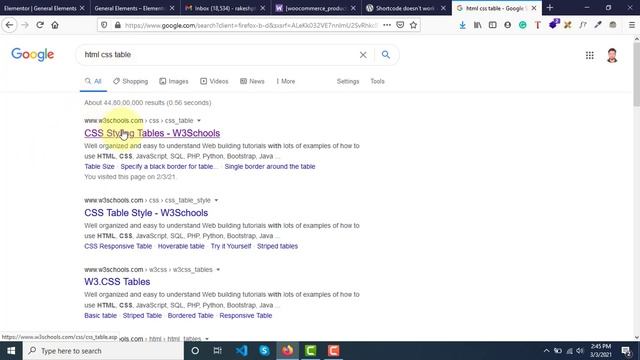Click the Google logo
Image resolution: width=640 pixels, height=360 pixels.
[x=33, y=54]
